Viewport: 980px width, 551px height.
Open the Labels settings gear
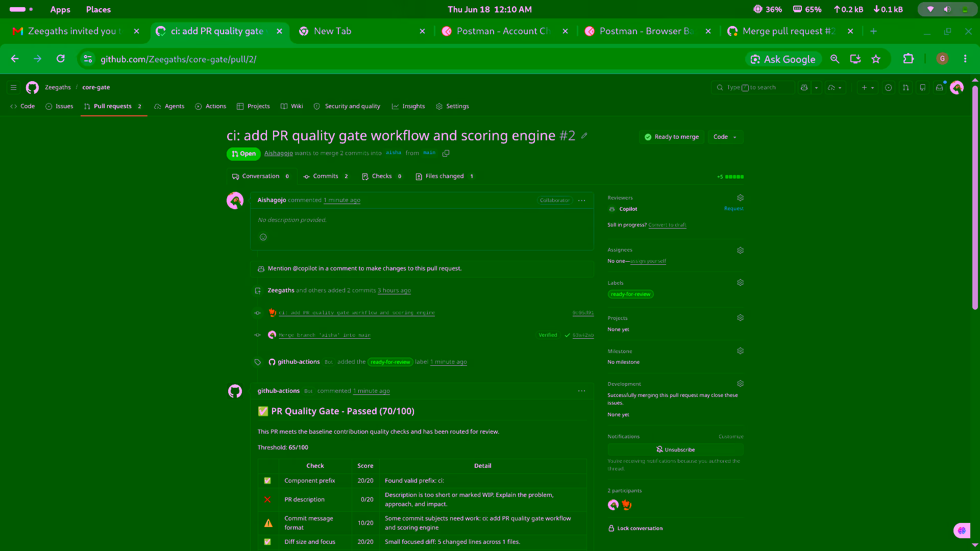tap(740, 283)
